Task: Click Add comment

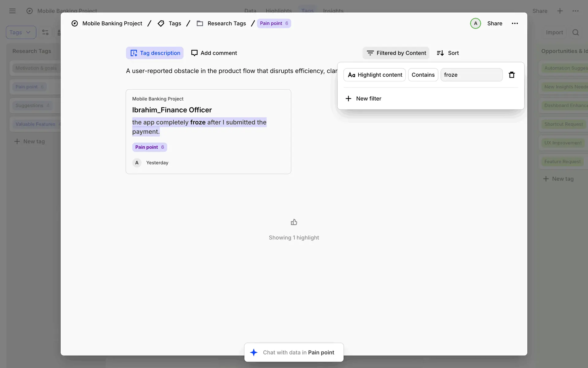Action: point(214,53)
